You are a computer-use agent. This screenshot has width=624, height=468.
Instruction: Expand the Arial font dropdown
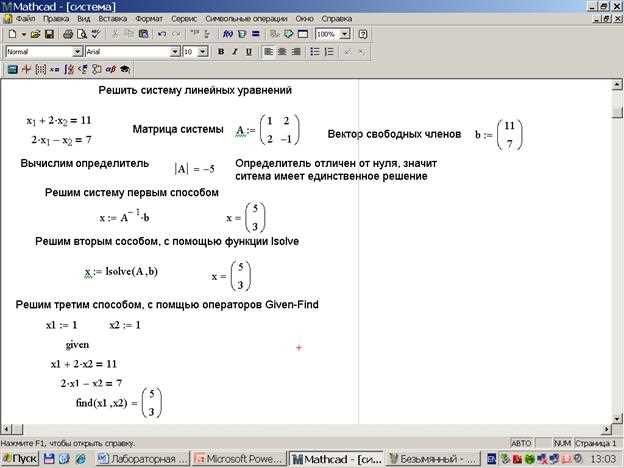click(x=174, y=52)
